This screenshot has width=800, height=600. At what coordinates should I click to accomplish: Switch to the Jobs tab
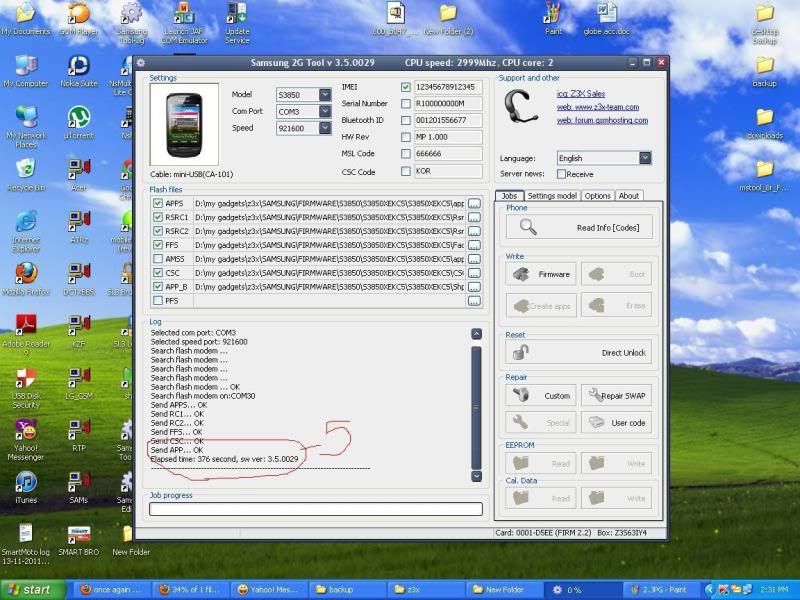coord(509,196)
